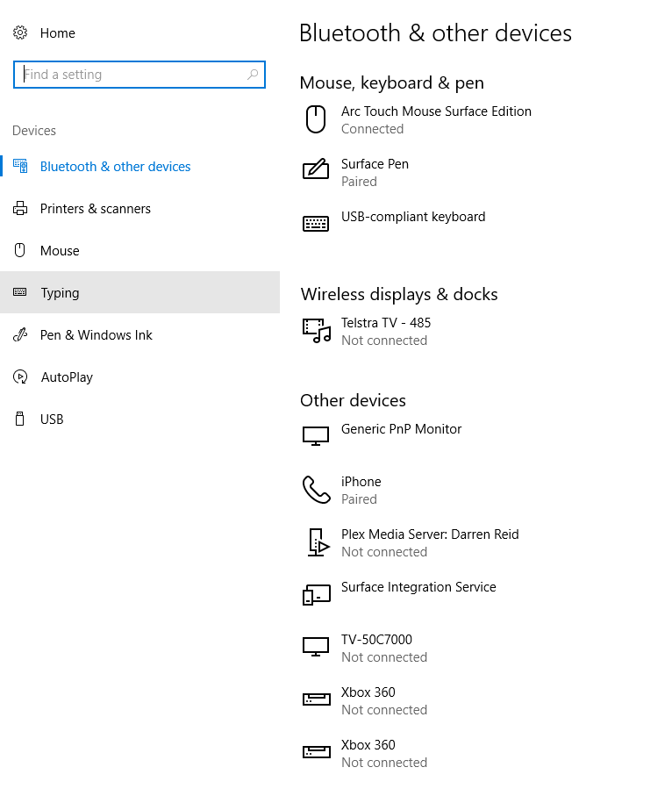Click the Home gear icon
Viewport: 672px width, 796px height.
point(20,33)
